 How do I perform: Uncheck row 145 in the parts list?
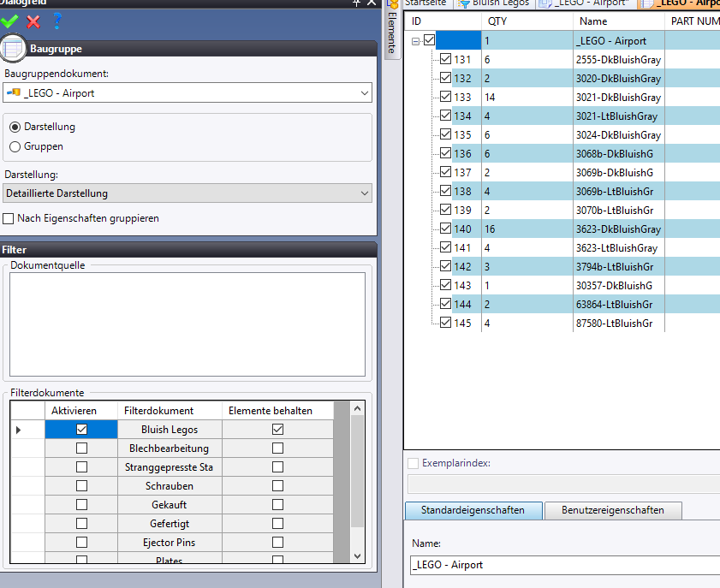coord(445,322)
